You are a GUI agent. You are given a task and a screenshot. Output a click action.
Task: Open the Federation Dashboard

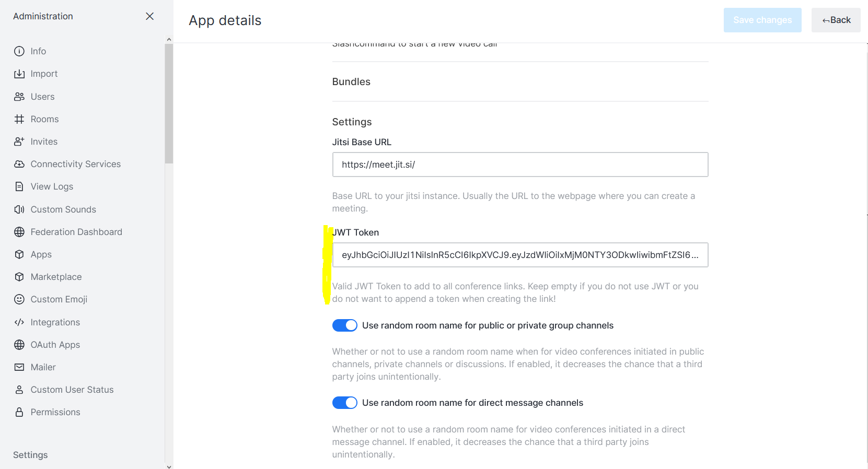[76, 231]
